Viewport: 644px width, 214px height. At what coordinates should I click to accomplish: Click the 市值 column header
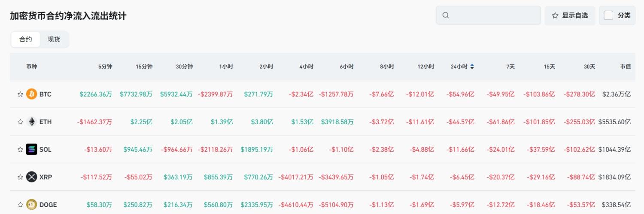tap(625, 67)
